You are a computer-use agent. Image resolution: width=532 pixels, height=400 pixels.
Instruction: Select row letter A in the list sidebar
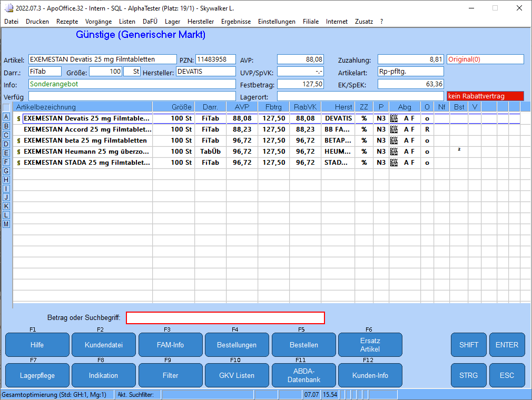point(6,117)
